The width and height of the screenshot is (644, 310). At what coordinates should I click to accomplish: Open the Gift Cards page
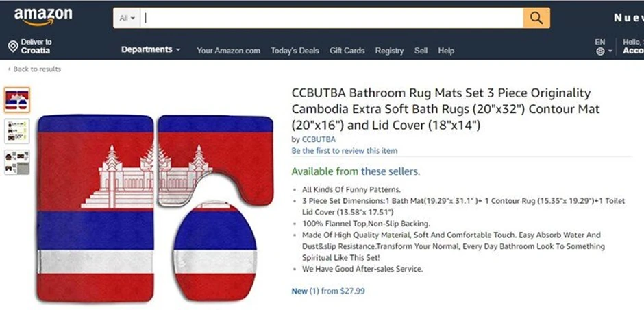pos(347,51)
